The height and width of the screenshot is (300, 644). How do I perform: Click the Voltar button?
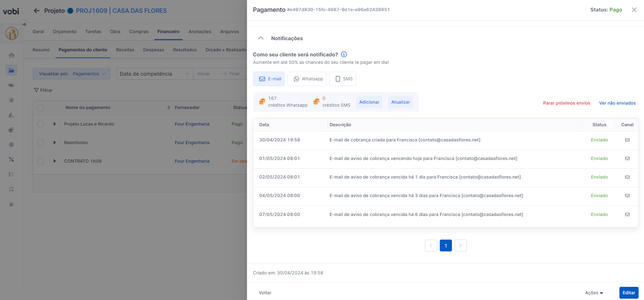[x=265, y=293]
